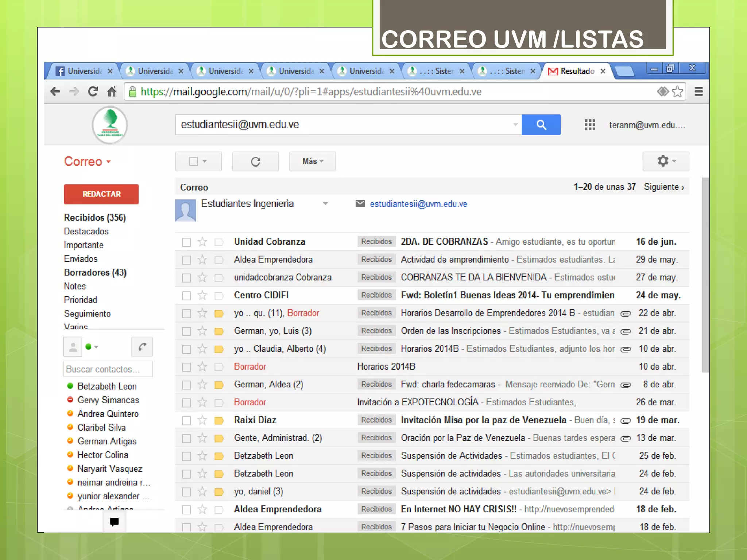The width and height of the screenshot is (747, 560).
Task: Open chat phone call icon
Action: (x=142, y=347)
